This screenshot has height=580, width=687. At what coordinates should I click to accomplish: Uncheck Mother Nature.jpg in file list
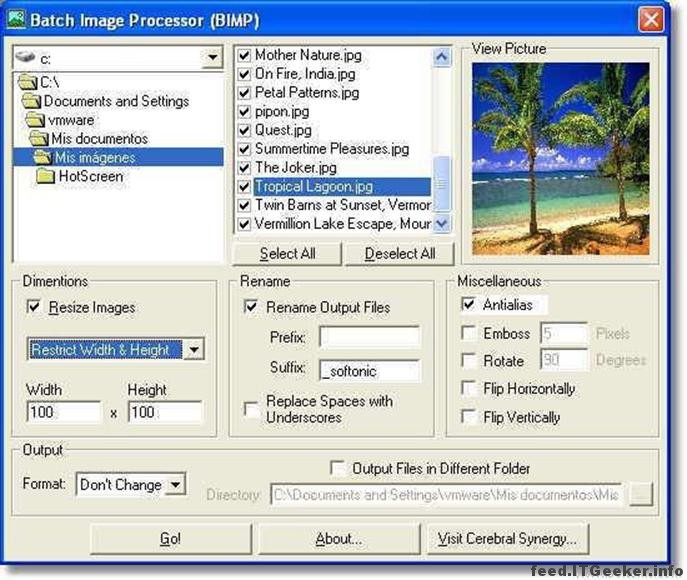point(244,55)
